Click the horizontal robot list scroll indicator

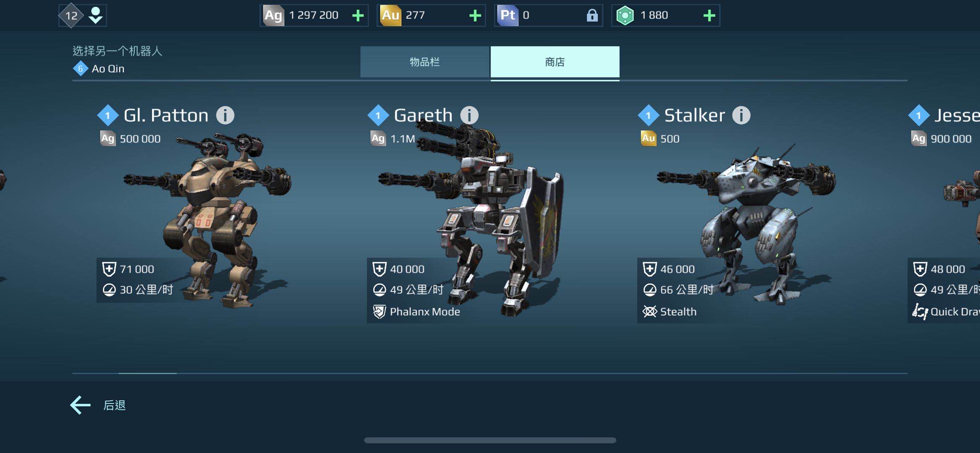tap(147, 373)
